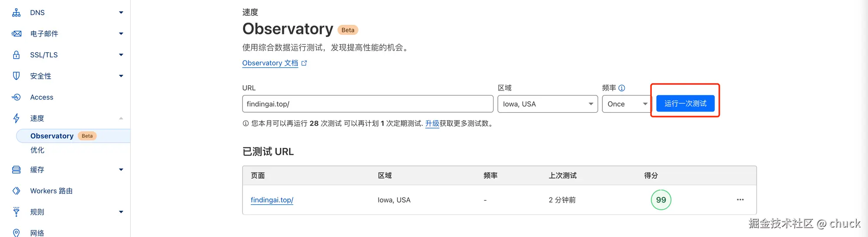
Task: Select 优化 under speed menu
Action: 37,150
